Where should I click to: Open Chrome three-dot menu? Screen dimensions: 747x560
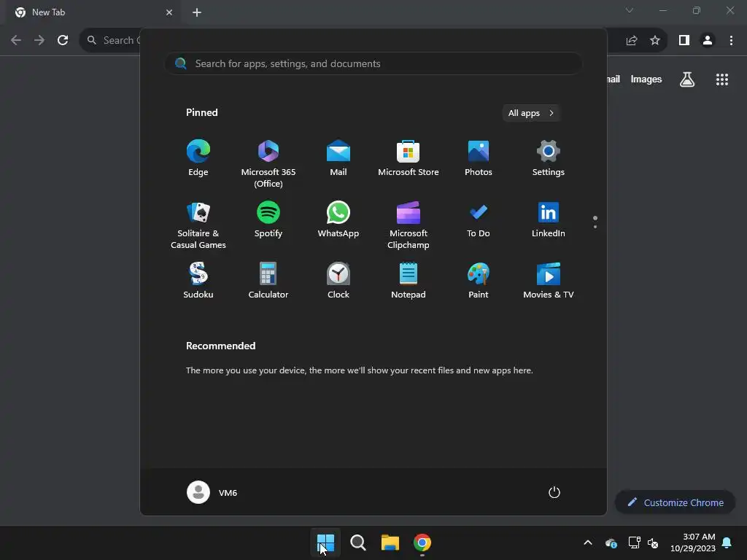pos(731,40)
